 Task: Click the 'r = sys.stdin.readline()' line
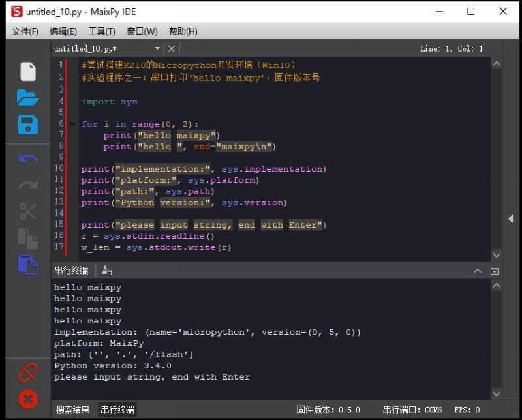147,236
